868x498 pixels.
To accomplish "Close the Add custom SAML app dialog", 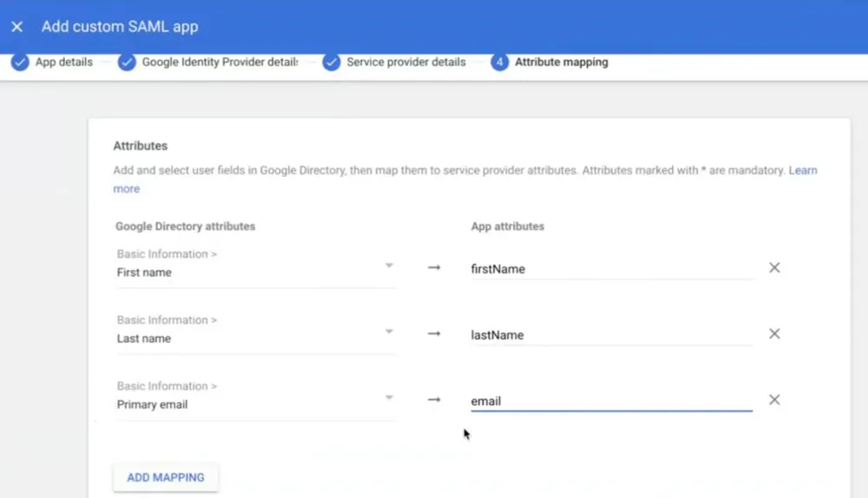I will point(17,27).
